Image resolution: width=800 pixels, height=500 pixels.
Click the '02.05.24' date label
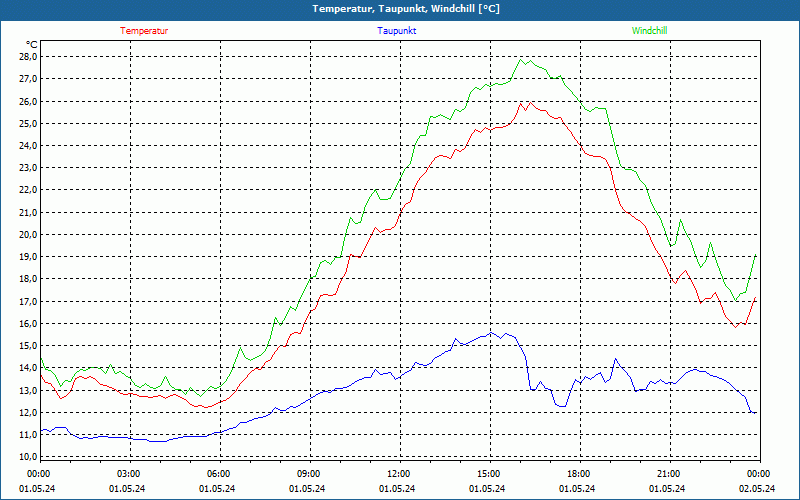[757, 489]
